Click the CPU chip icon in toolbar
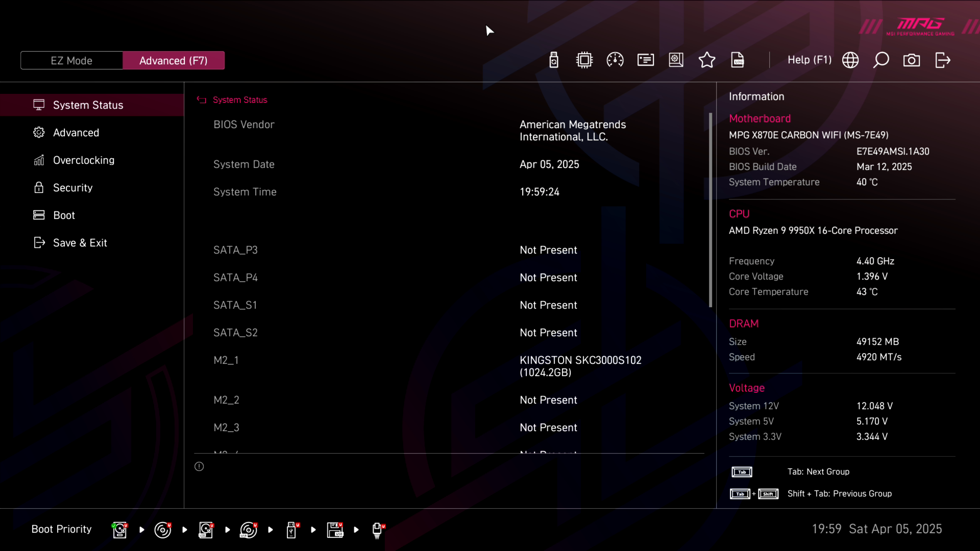The image size is (980, 551). tap(584, 60)
